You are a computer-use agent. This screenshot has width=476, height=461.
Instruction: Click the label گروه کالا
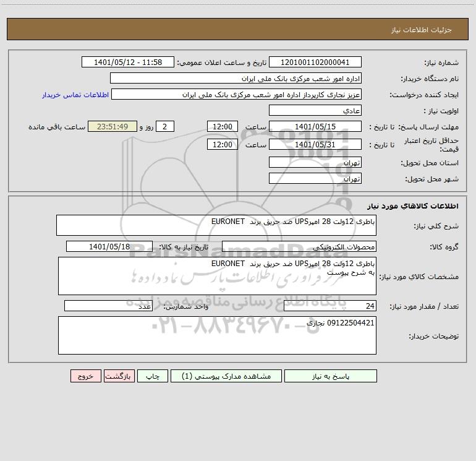(x=444, y=247)
